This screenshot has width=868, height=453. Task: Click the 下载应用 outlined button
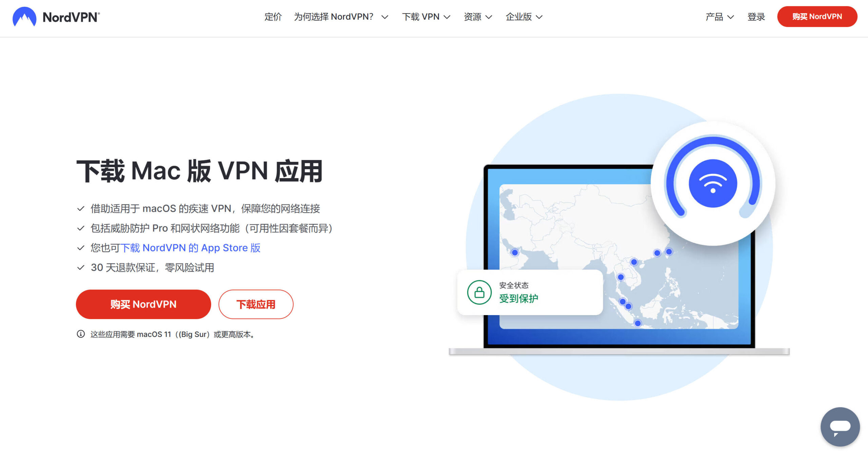(256, 304)
